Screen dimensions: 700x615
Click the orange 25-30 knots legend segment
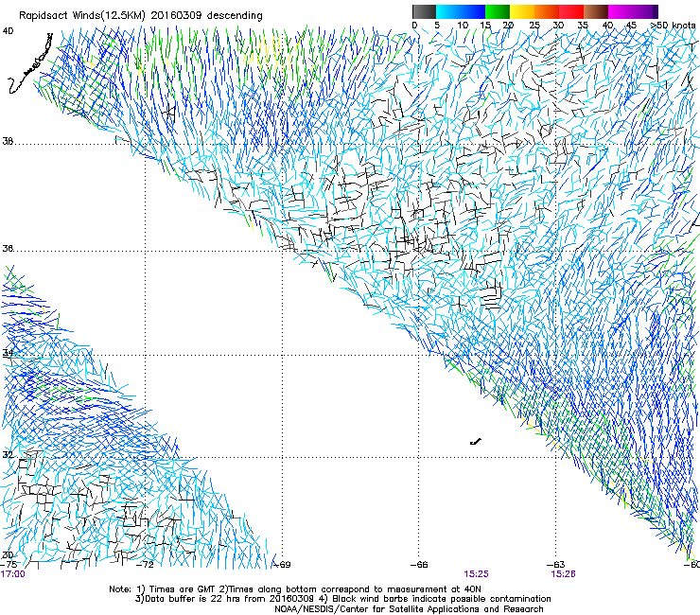(547, 11)
